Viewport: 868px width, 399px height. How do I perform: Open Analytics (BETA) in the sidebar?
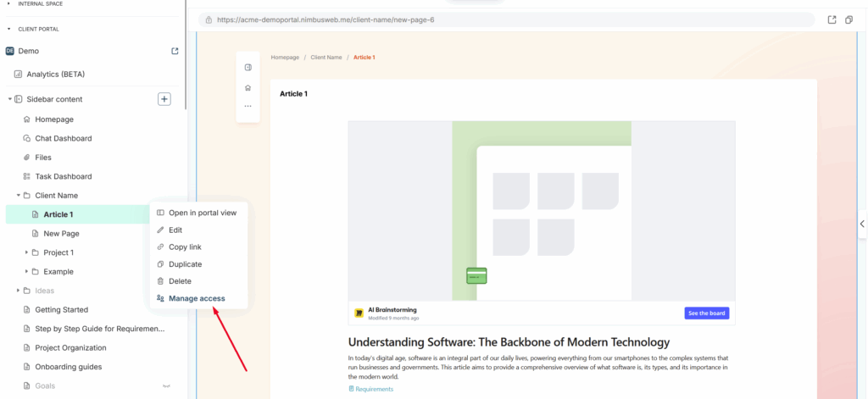point(55,75)
